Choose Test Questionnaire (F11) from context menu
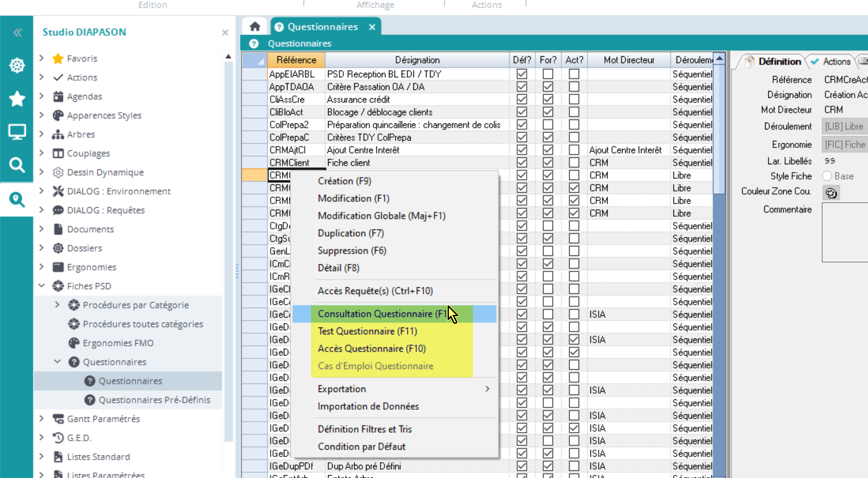Viewport: 868px width, 478px height. point(367,331)
